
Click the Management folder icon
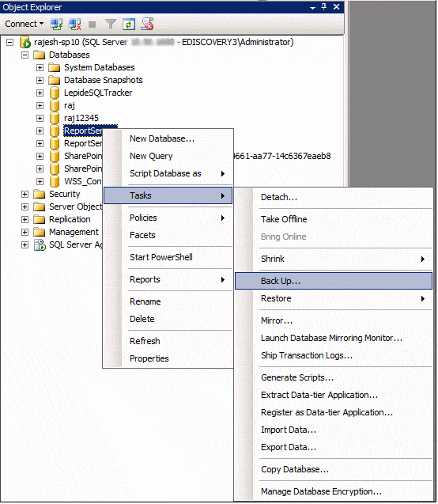(x=40, y=232)
